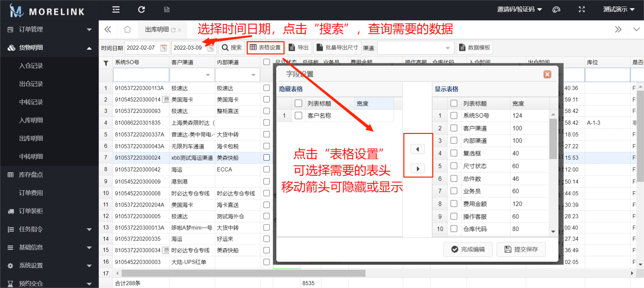Image resolution: width=644 pixels, height=288 pixels.
Task: Click 批量导出尺寸 button
Action: (x=337, y=48)
